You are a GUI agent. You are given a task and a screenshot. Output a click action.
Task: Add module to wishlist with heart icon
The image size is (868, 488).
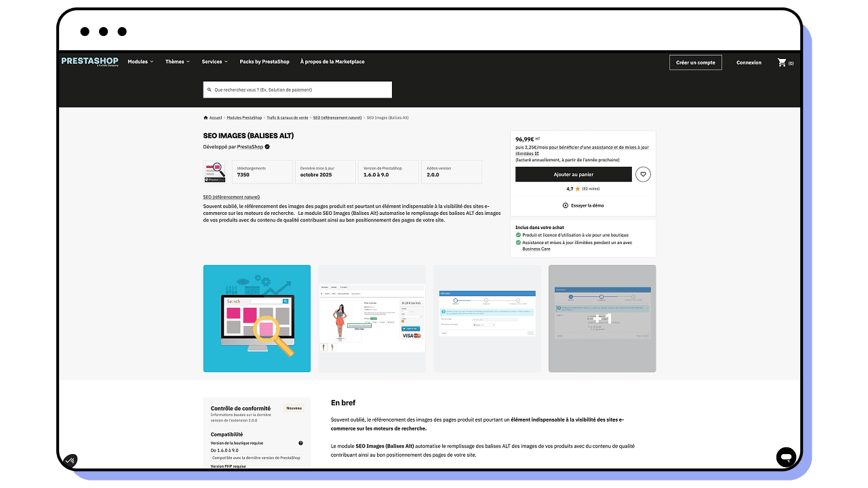click(x=643, y=174)
